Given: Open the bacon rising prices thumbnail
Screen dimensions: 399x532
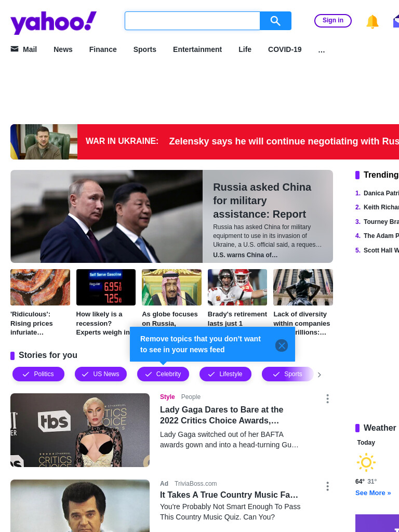Looking at the screenshot, I should click(x=41, y=287).
